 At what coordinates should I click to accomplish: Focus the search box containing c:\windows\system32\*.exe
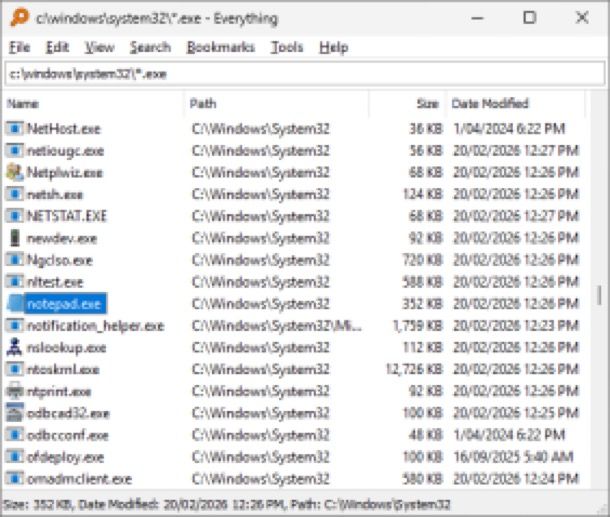tap(305, 74)
